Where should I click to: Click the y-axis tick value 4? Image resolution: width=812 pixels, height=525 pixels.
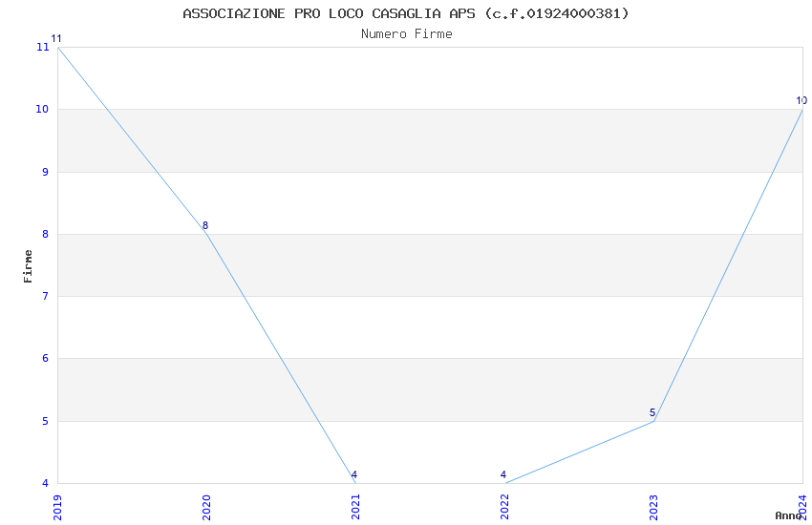click(x=46, y=483)
